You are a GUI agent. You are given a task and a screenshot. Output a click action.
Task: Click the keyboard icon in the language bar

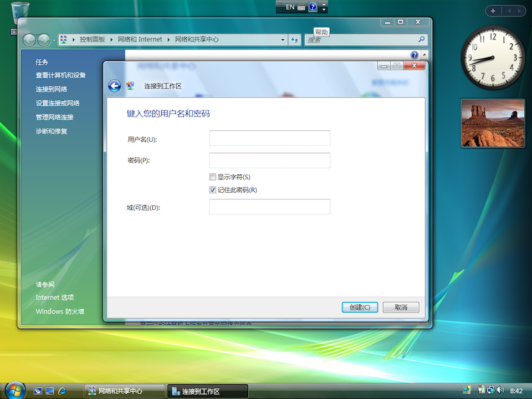tap(301, 7)
